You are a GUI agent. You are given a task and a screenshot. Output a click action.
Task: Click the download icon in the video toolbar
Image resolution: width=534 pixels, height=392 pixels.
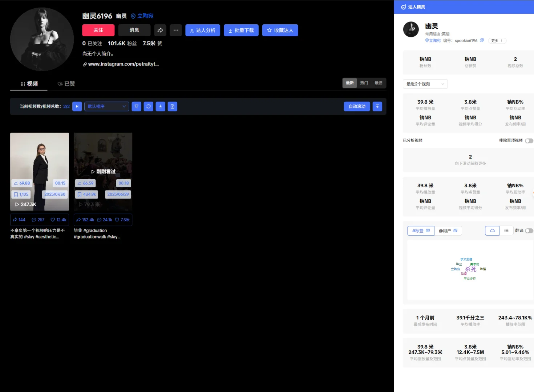161,106
